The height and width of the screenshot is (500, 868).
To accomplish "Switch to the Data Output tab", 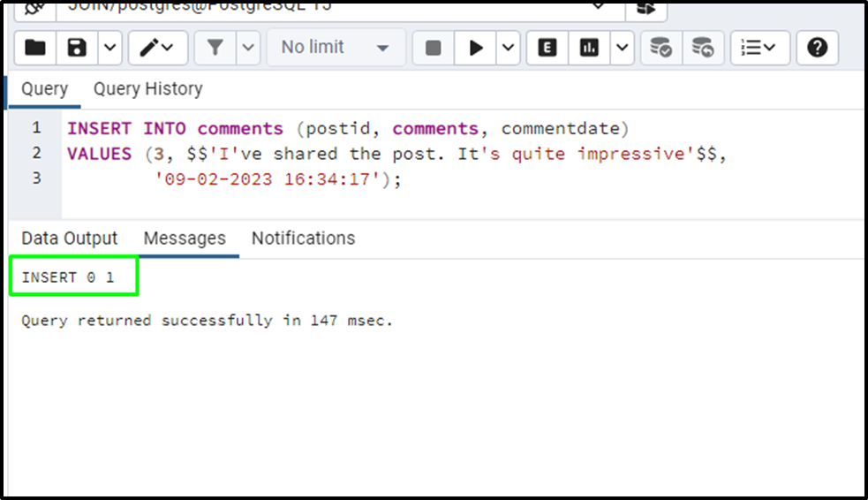I will point(70,239).
